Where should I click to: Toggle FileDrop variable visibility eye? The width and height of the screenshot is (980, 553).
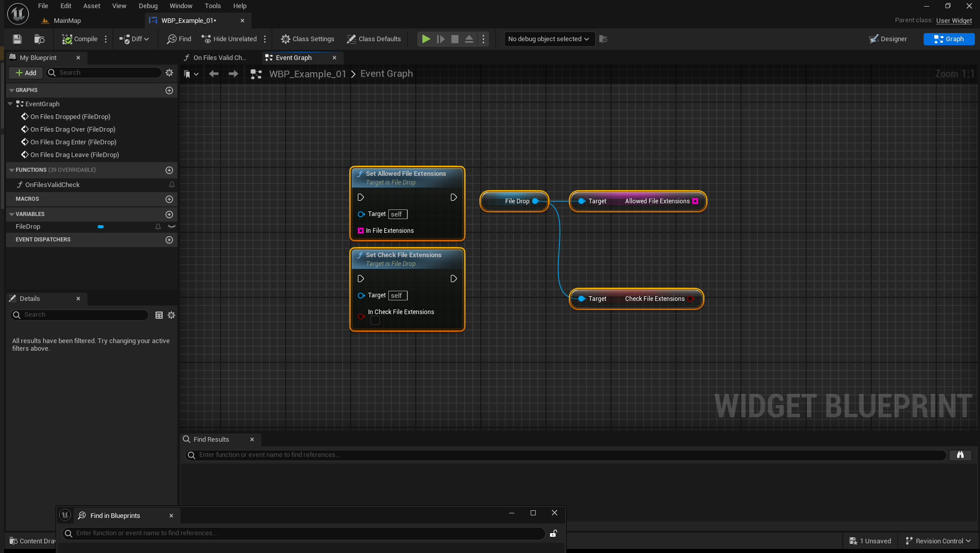[172, 227]
